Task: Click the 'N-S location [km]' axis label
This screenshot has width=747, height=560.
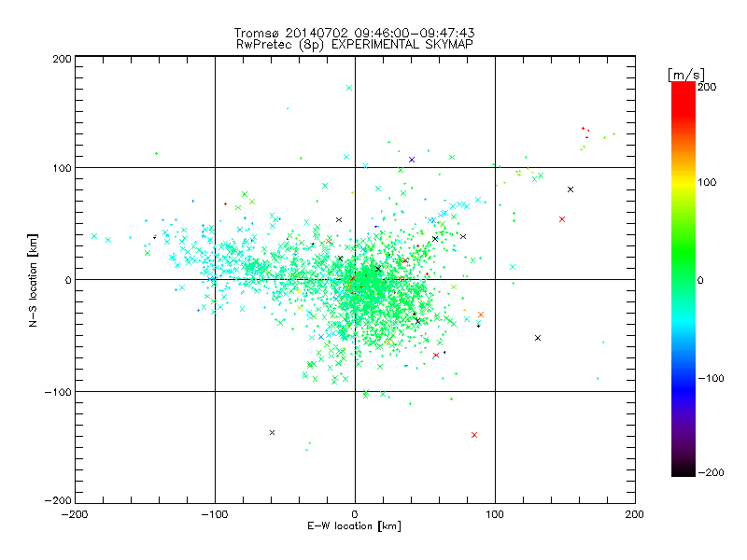Action: click(x=33, y=280)
